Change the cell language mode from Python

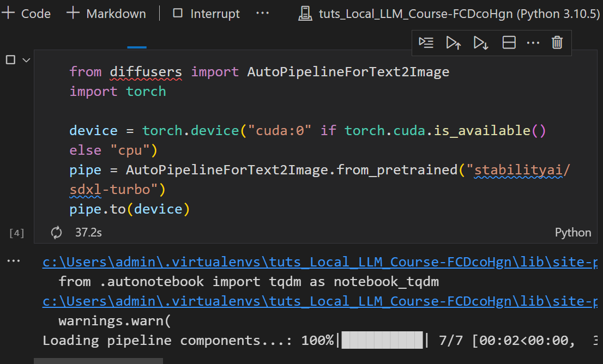(x=572, y=233)
